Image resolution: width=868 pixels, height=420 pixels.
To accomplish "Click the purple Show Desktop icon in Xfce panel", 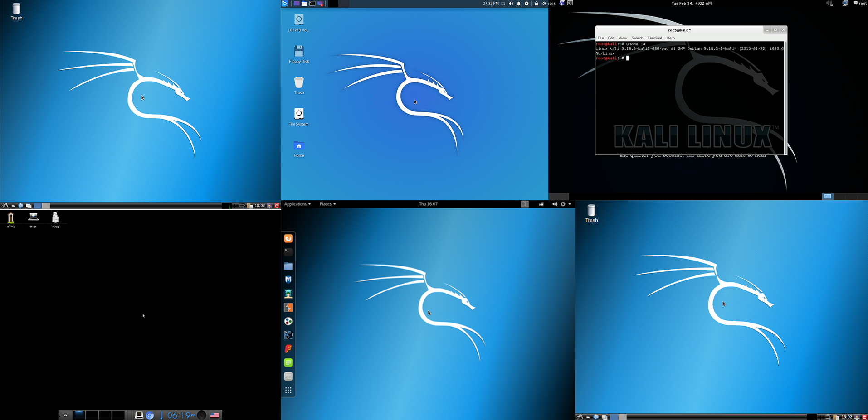I will pos(296,4).
